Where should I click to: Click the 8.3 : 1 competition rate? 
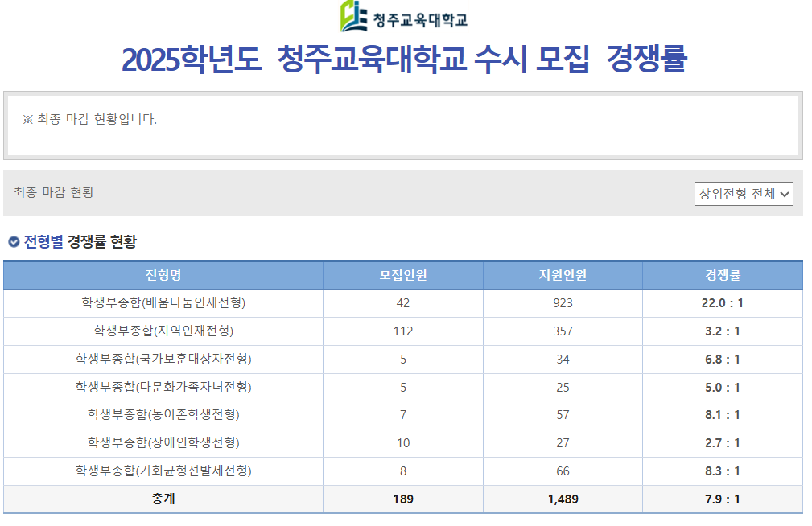723,471
